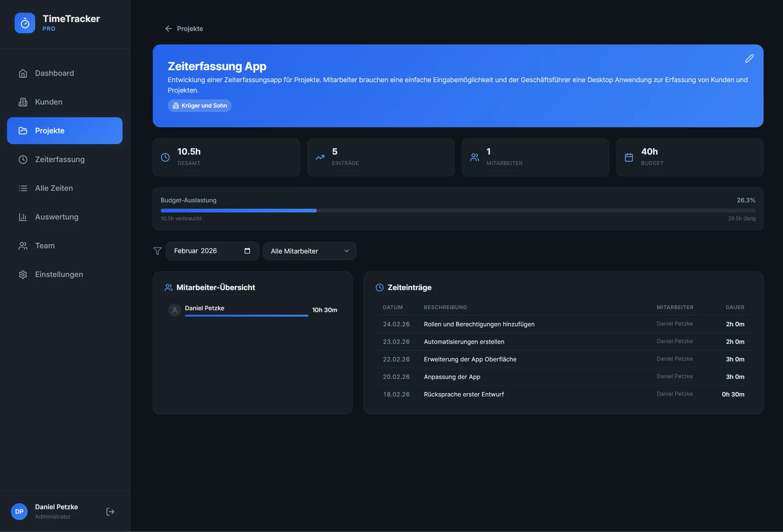Click the Krüger und Sohn customer badge

[200, 106]
